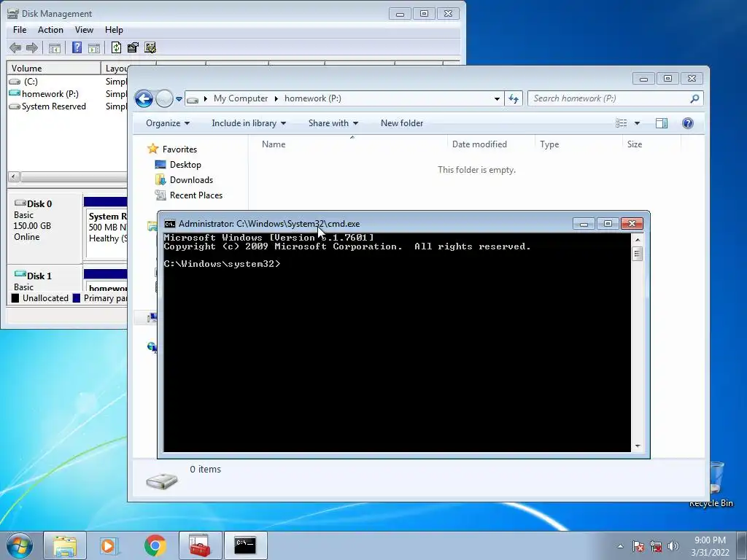Sort by the Date modified column header
The width and height of the screenshot is (747, 560).
tap(479, 144)
